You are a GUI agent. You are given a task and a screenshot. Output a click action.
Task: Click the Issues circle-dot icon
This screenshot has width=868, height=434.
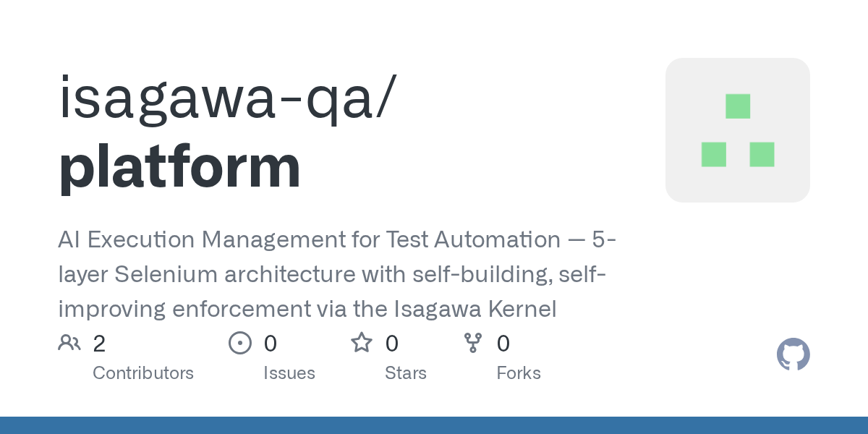click(x=239, y=343)
